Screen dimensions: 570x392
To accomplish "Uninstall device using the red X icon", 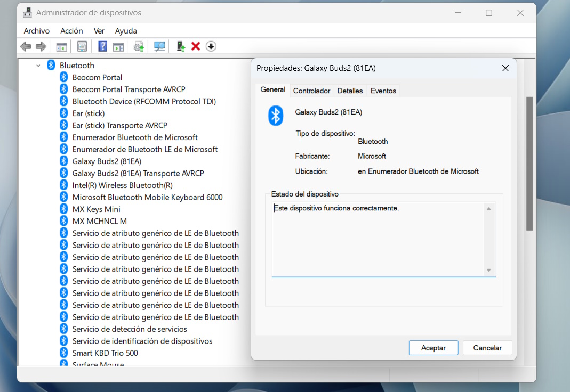I will 196,46.
